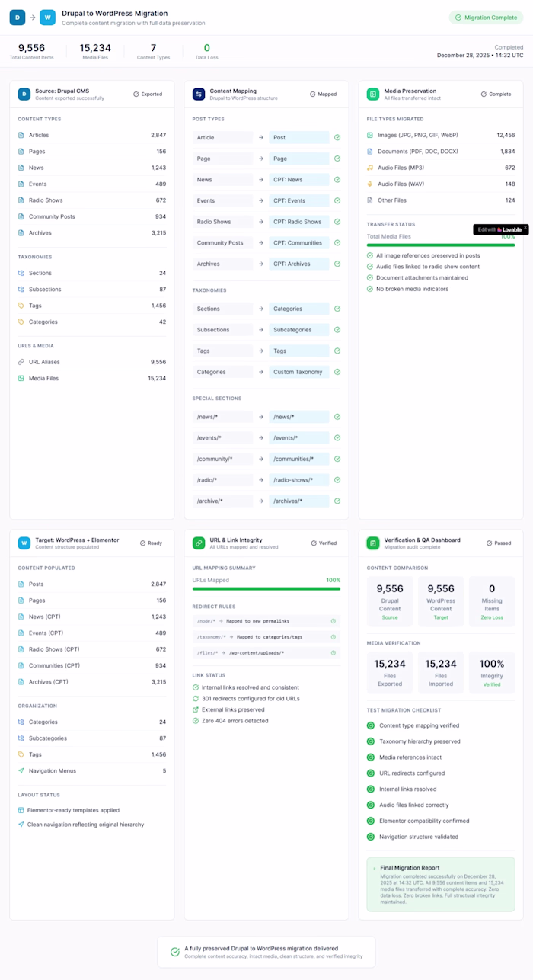Click the Content Mapping card icon

point(199,94)
